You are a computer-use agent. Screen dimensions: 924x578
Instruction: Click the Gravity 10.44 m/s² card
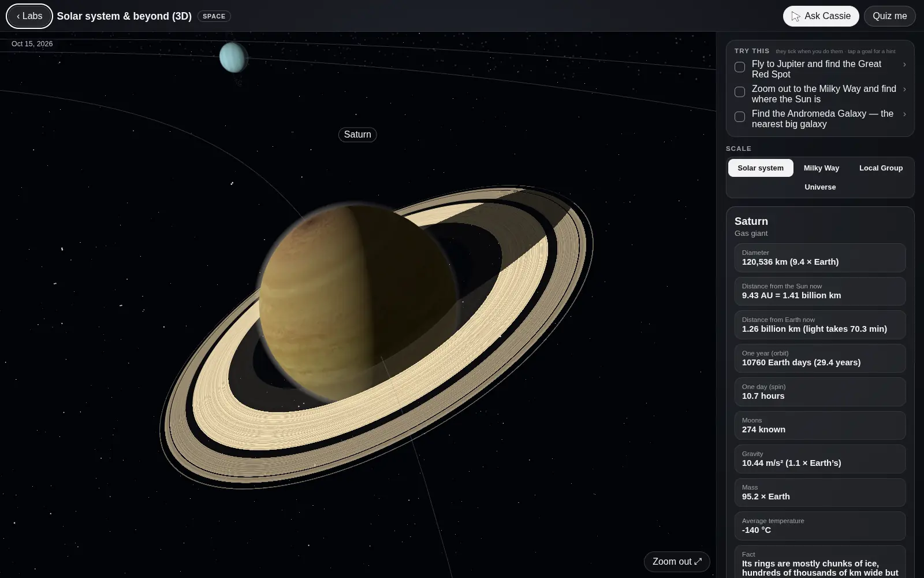820,459
